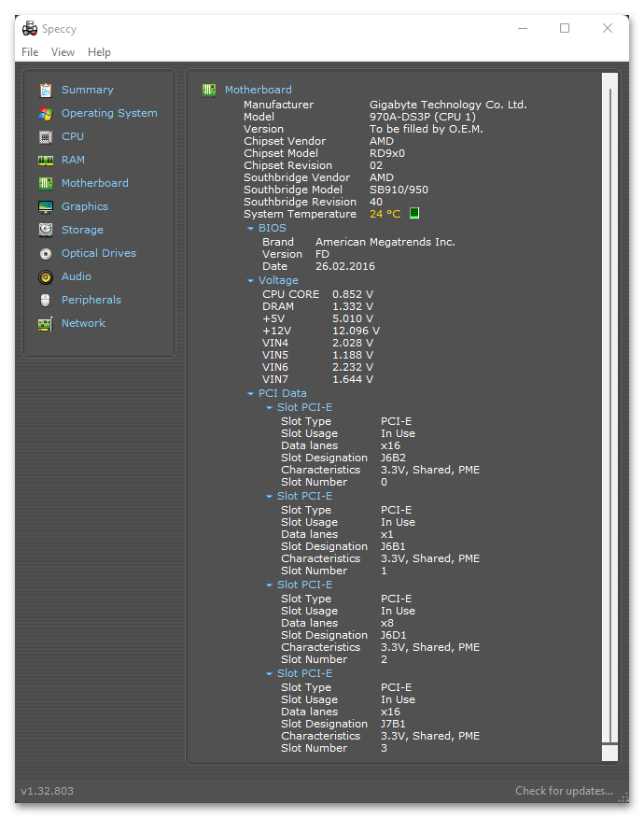Open the Network section link

pos(83,323)
